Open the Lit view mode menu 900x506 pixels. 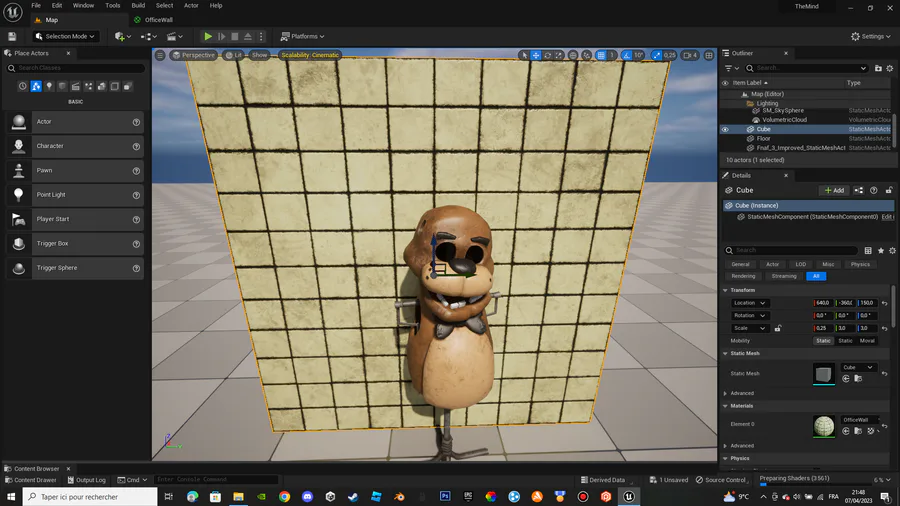click(x=234, y=55)
